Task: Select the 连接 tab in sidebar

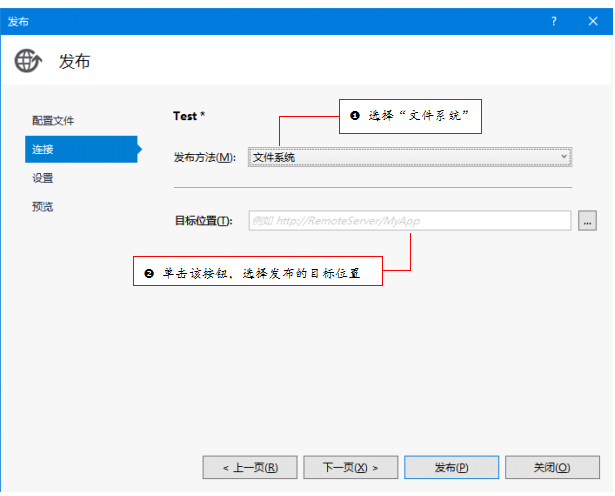Action: tap(43, 149)
